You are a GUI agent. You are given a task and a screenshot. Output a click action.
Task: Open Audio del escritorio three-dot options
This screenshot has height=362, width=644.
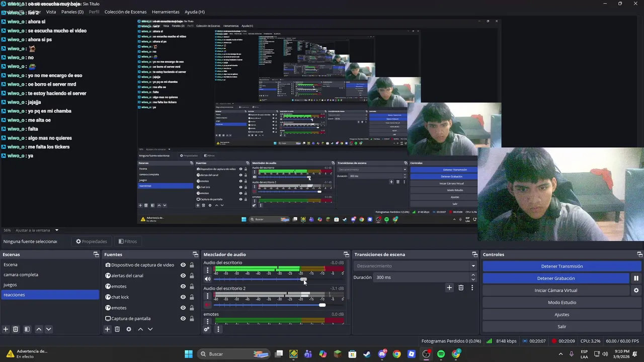(x=207, y=270)
